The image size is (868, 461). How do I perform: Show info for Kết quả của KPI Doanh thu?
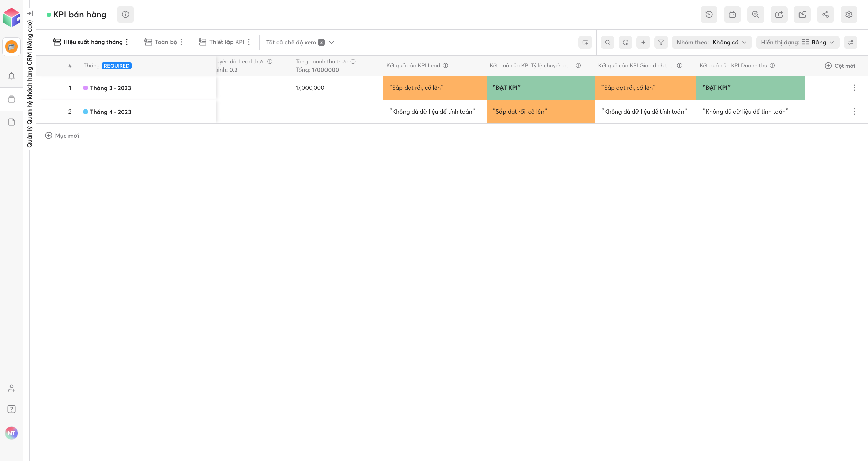(x=772, y=66)
